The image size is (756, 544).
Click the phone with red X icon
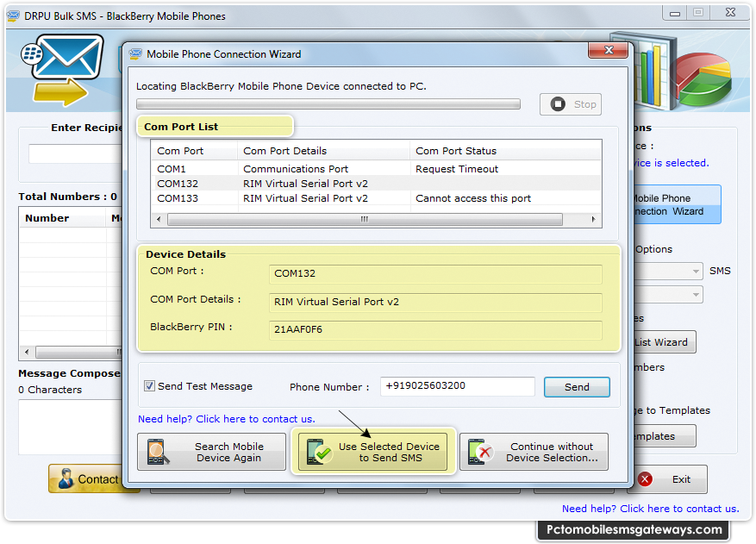click(481, 452)
